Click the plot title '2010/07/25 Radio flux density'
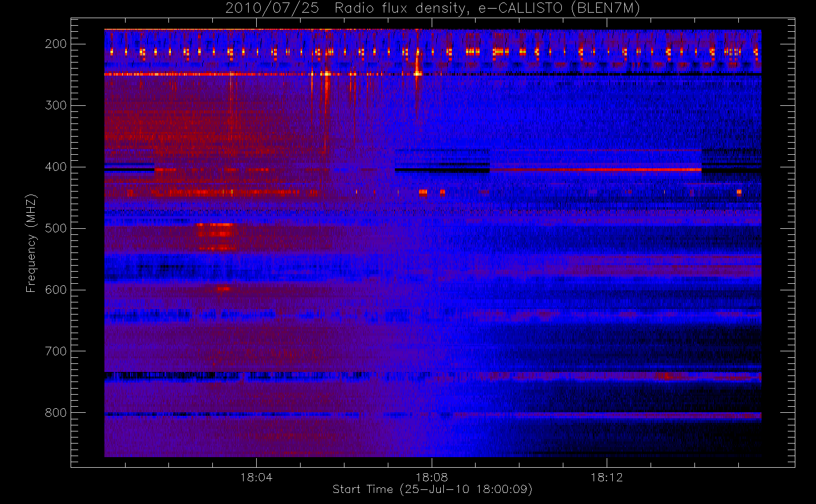 432,8
